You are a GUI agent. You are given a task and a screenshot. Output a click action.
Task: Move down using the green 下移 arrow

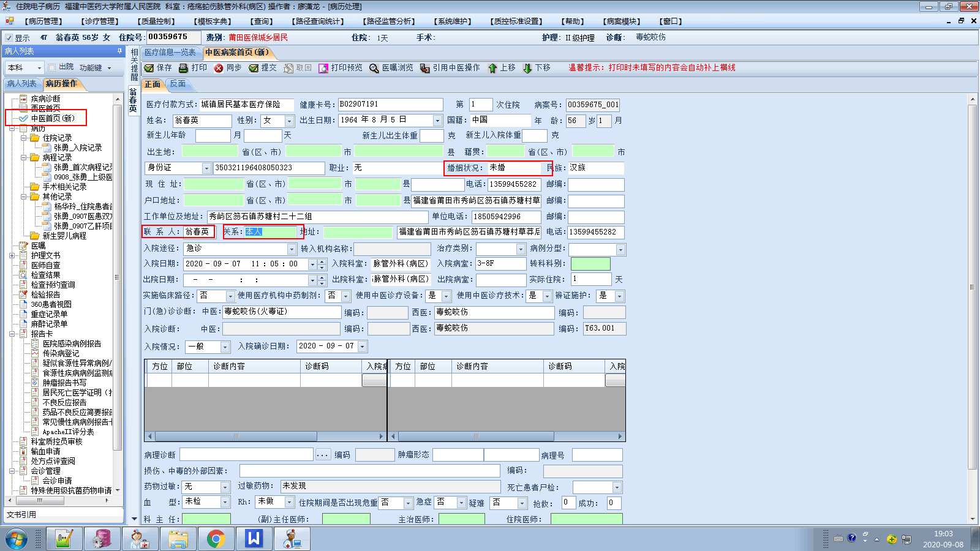(537, 68)
